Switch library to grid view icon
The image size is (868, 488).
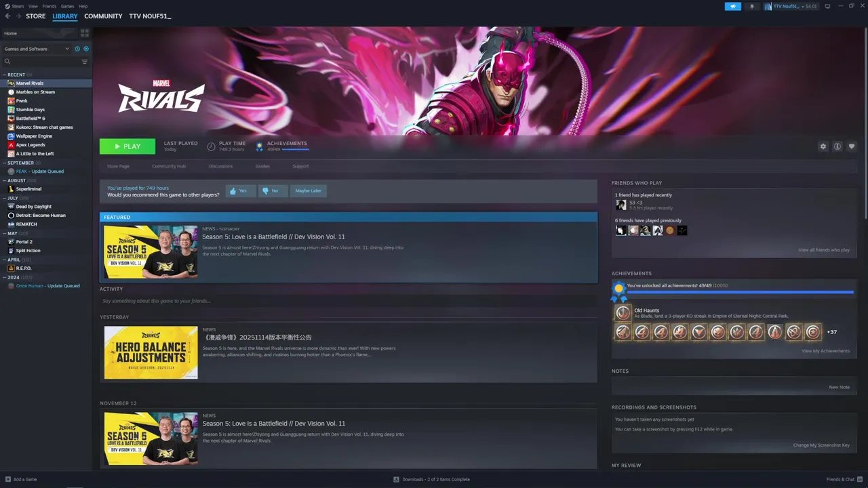pos(85,33)
